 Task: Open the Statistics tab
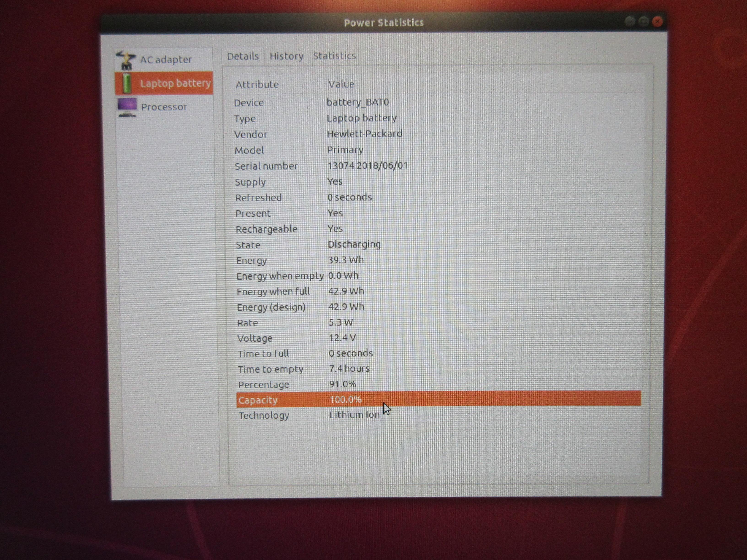pos(334,56)
